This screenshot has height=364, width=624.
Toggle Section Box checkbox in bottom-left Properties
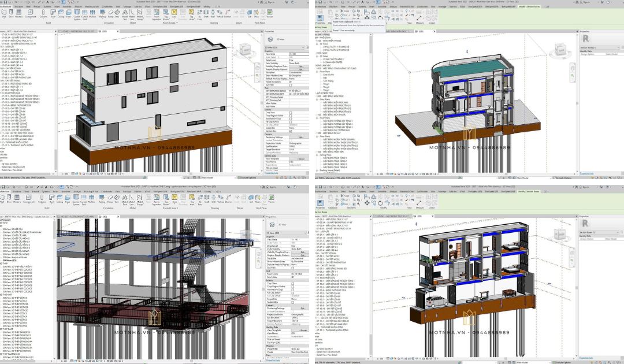coord(292,302)
